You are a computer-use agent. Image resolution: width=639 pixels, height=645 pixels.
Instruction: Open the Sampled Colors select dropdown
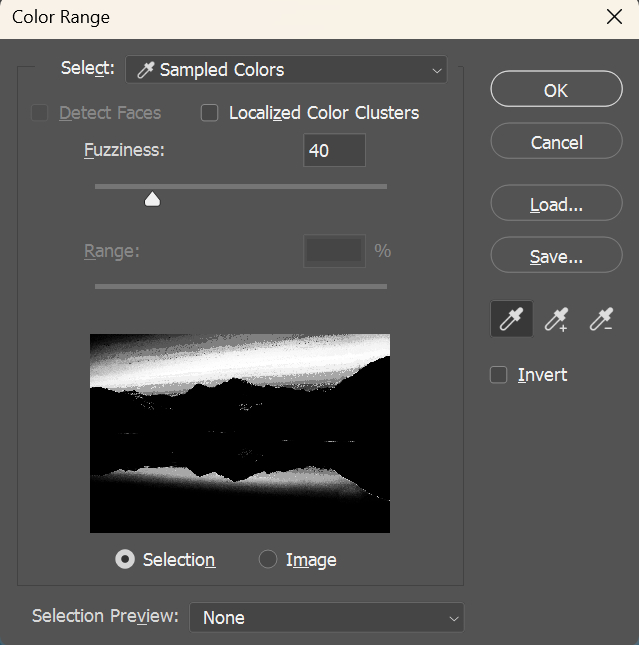286,70
